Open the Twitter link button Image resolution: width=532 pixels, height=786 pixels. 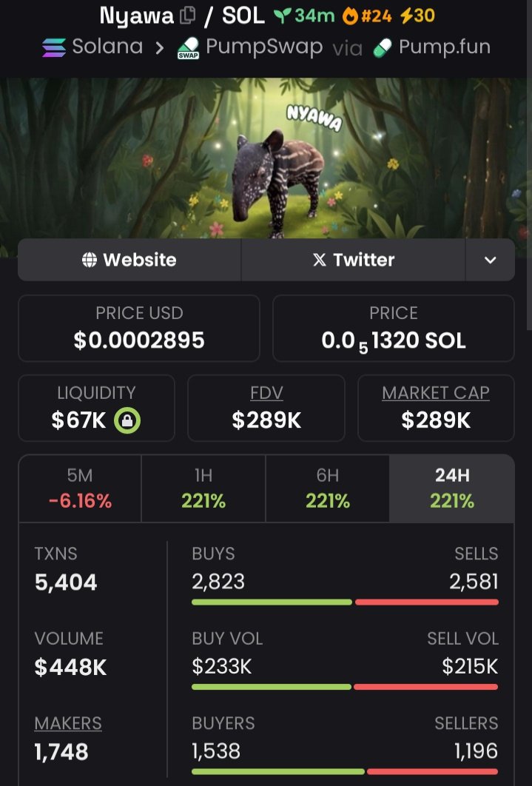pos(354,260)
